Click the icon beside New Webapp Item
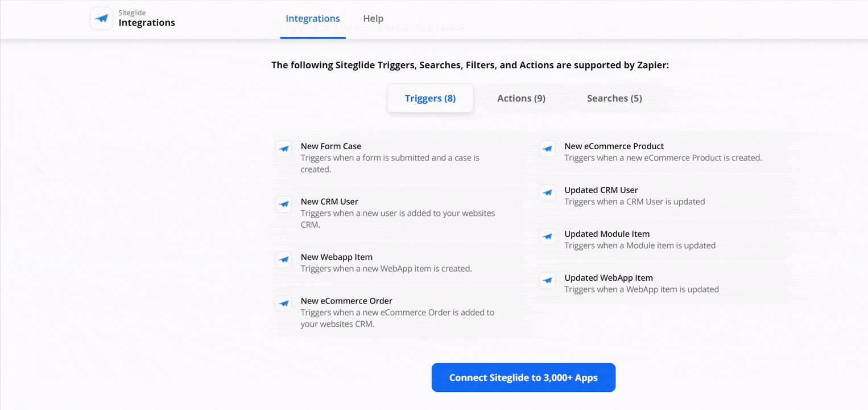This screenshot has height=410, width=868. click(x=284, y=260)
